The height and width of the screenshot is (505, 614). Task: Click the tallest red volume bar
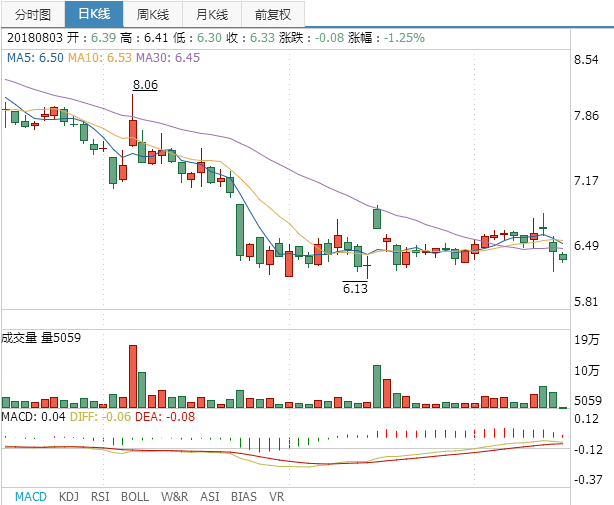click(x=133, y=377)
